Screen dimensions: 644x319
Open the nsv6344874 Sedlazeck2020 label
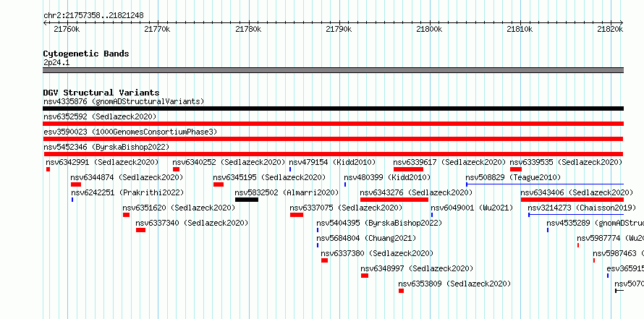click(127, 177)
